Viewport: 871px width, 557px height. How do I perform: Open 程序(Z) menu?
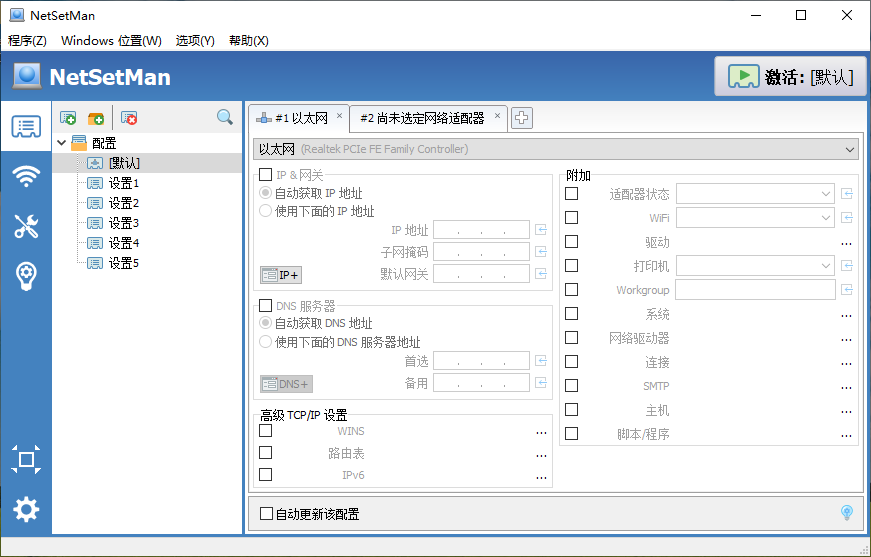click(27, 41)
